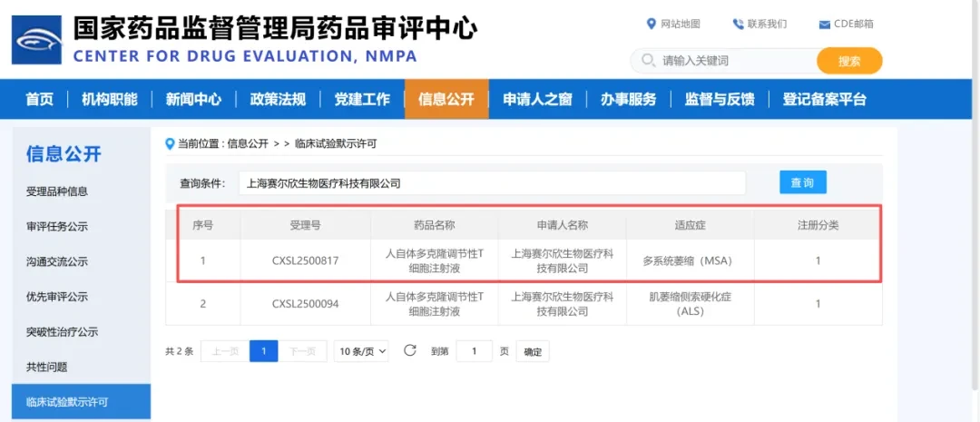The width and height of the screenshot is (980, 422).
Task: Click the 确定 page jump button
Action: (533, 351)
